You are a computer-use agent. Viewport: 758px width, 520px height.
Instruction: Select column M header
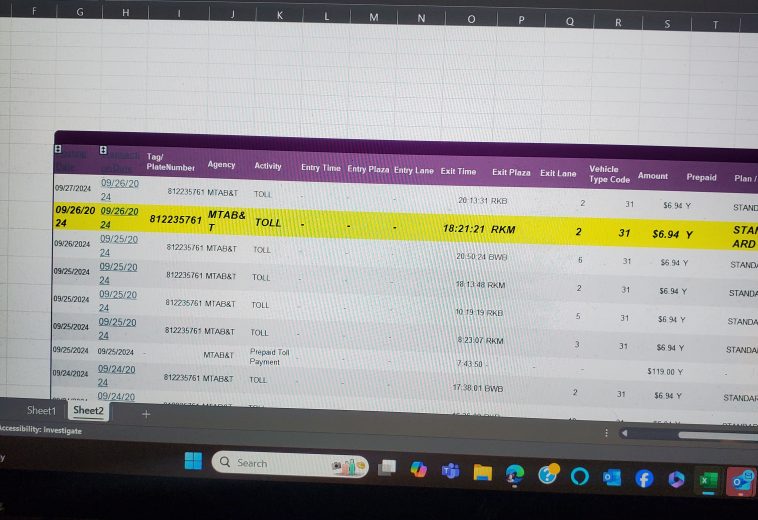pyautogui.click(x=374, y=17)
